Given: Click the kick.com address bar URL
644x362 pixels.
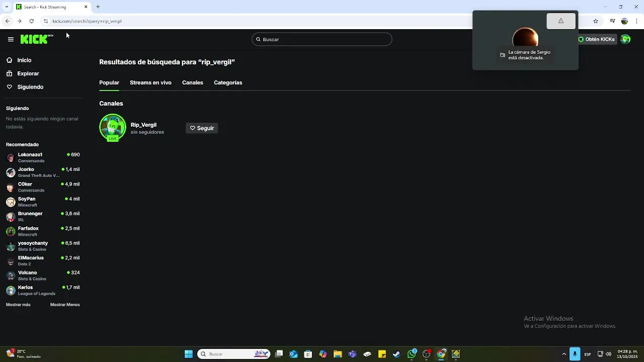Looking at the screenshot, I should pyautogui.click(x=87, y=21).
